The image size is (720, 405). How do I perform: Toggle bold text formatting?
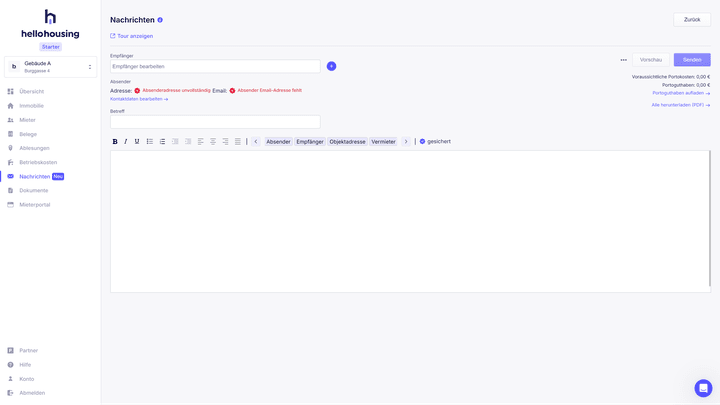115,141
